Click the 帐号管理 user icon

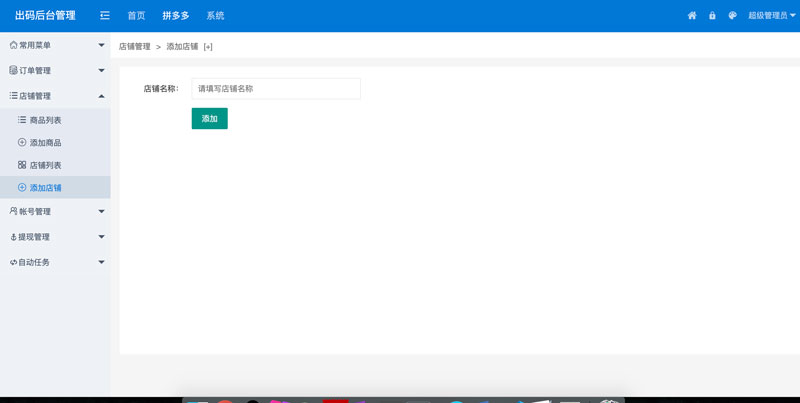[x=13, y=211]
